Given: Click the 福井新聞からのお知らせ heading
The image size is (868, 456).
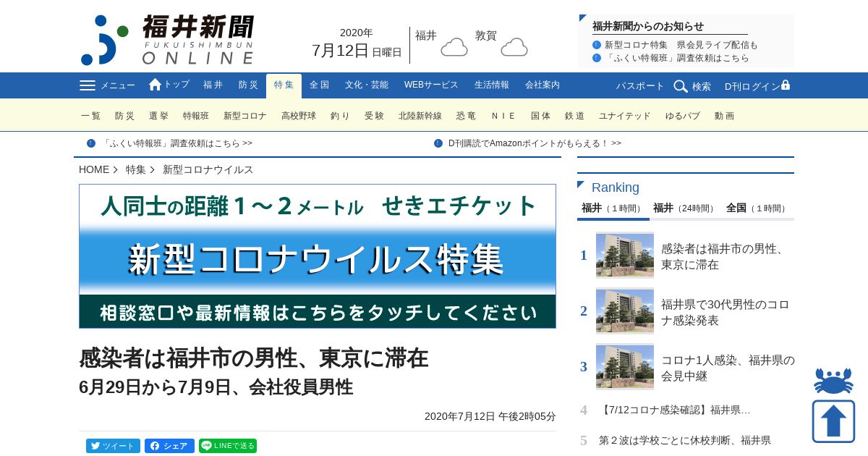Looking at the screenshot, I should (x=648, y=26).
